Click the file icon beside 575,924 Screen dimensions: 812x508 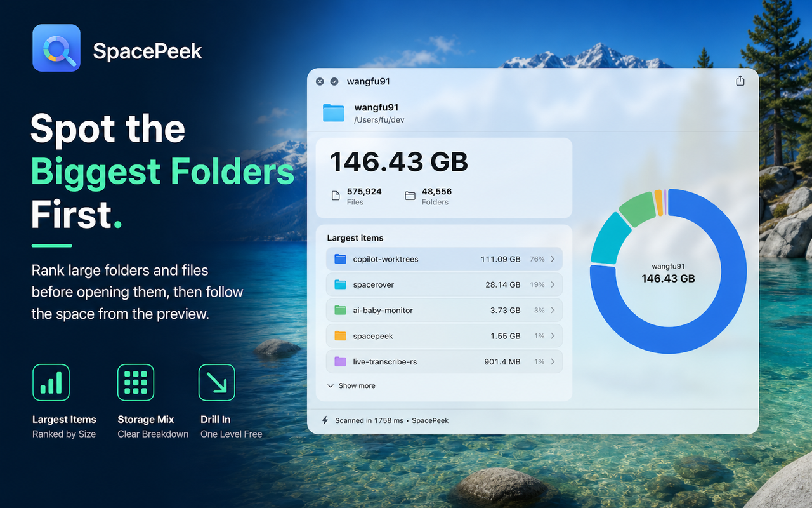tap(336, 196)
